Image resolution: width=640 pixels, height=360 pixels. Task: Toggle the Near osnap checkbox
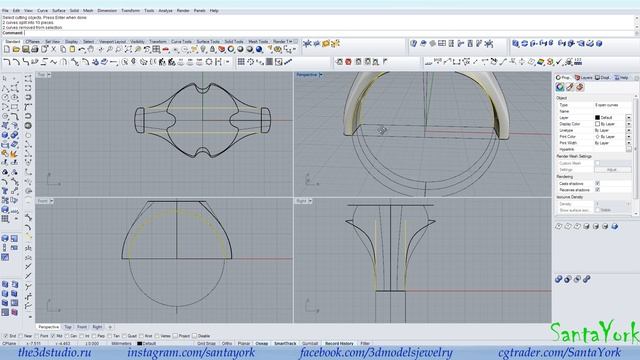tap(21, 336)
